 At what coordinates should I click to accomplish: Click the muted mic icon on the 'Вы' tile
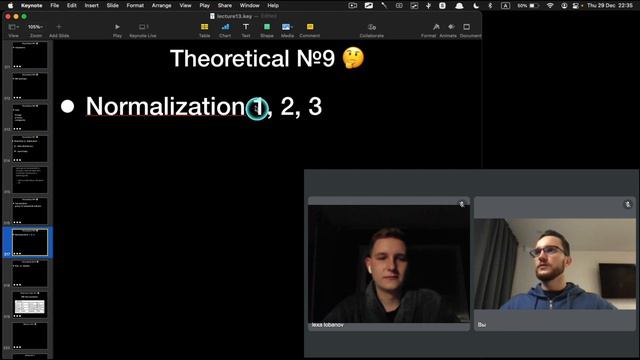628,204
